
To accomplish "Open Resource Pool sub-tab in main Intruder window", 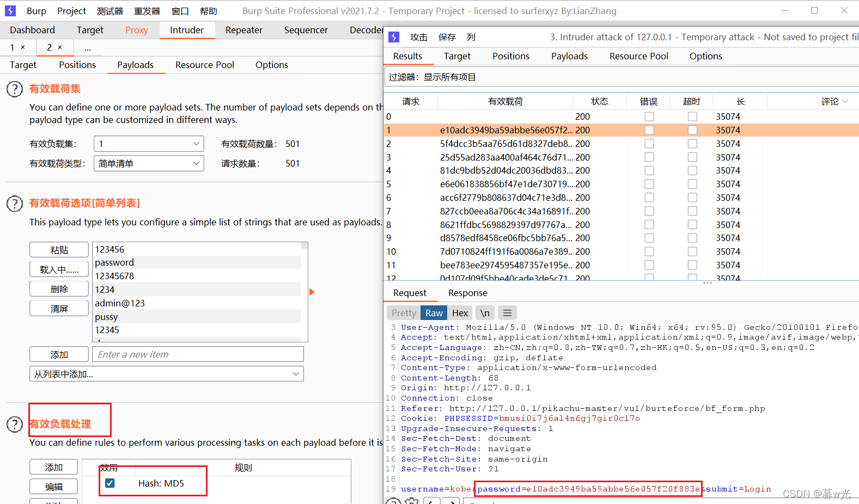I will tap(205, 65).
